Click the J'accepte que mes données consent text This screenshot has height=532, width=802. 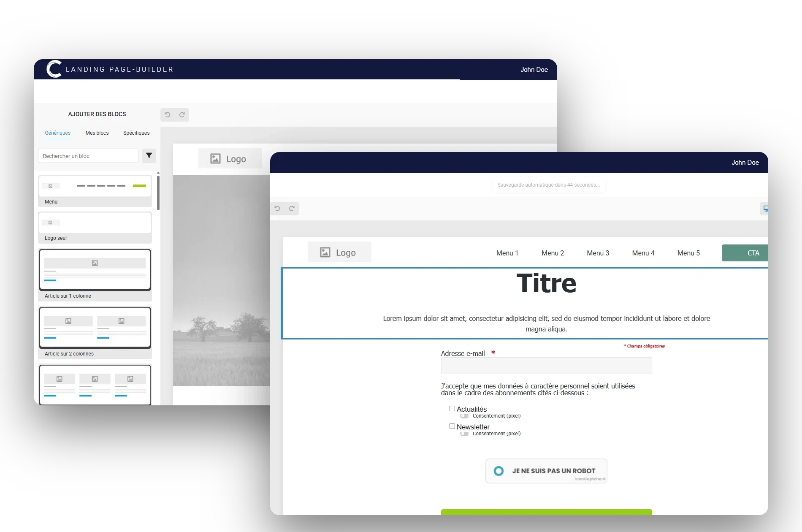coord(538,389)
